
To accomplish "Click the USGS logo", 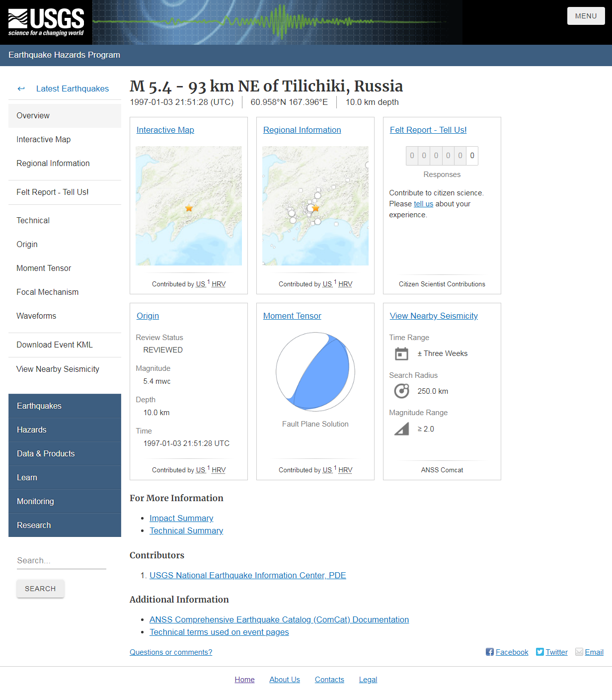I will 46,22.
